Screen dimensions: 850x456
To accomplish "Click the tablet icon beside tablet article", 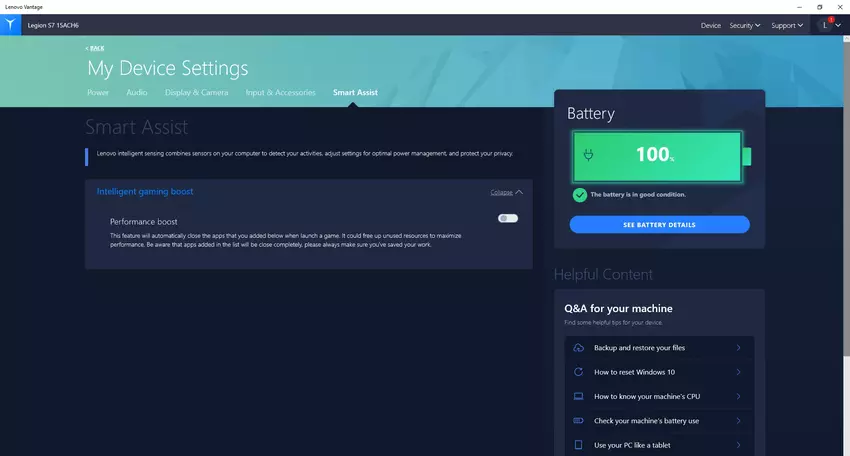I will 578,445.
